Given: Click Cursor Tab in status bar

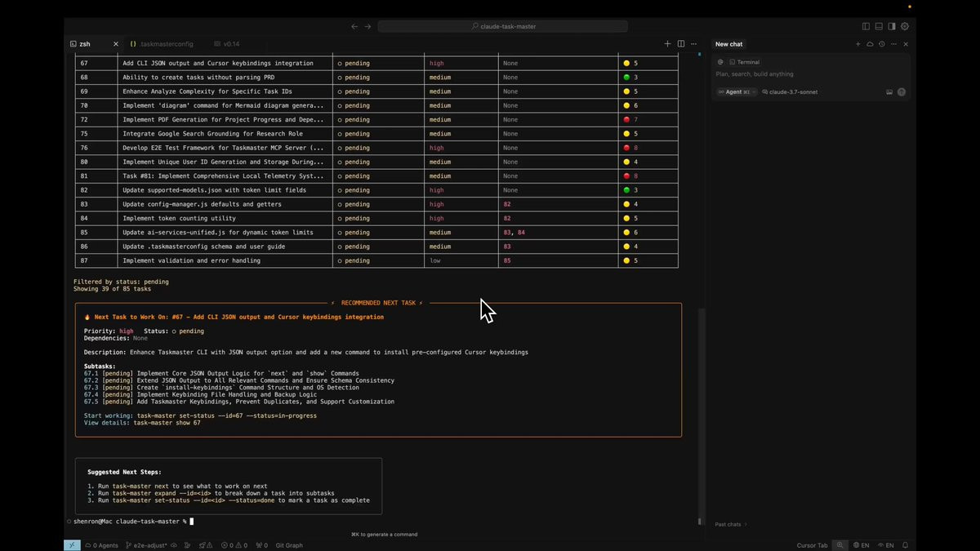Looking at the screenshot, I should 812,545.
